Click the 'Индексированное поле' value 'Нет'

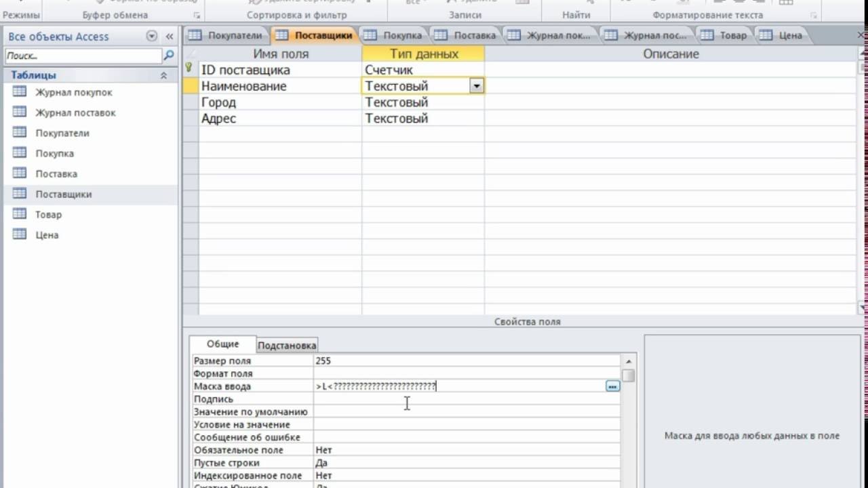467,476
